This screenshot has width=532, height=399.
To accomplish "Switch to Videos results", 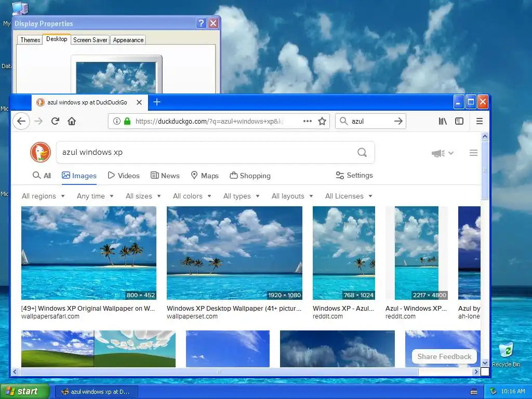I will [124, 176].
